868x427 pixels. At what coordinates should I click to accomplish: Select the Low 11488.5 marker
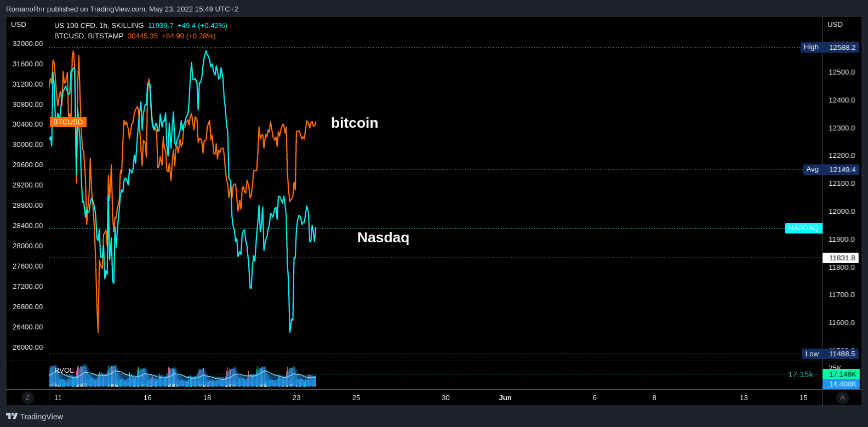coord(831,354)
